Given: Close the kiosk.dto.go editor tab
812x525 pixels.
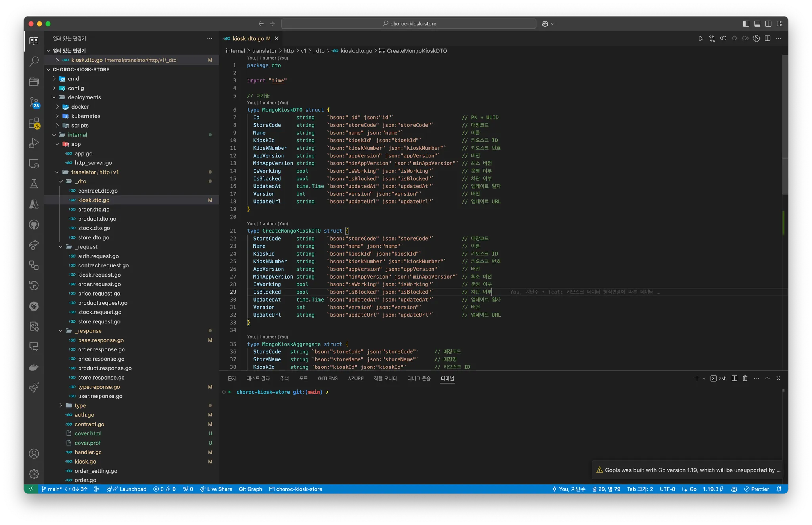Looking at the screenshot, I should pyautogui.click(x=277, y=38).
